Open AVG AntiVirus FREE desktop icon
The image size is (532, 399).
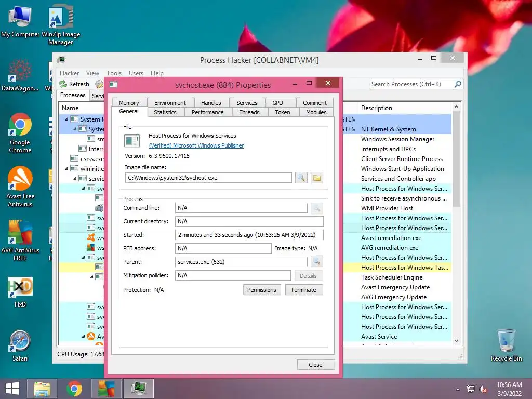click(x=20, y=240)
